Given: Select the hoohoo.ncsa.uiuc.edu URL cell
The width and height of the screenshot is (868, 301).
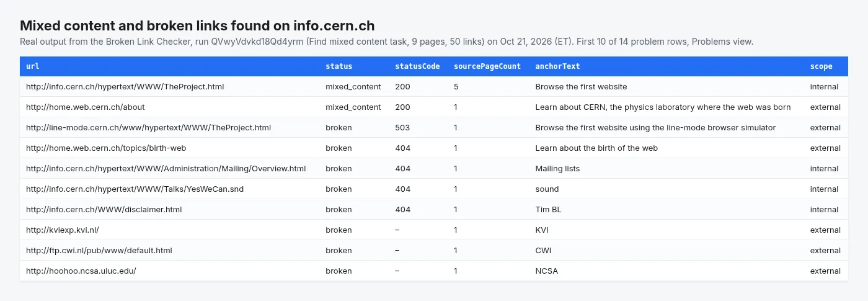Looking at the screenshot, I should pos(81,271).
